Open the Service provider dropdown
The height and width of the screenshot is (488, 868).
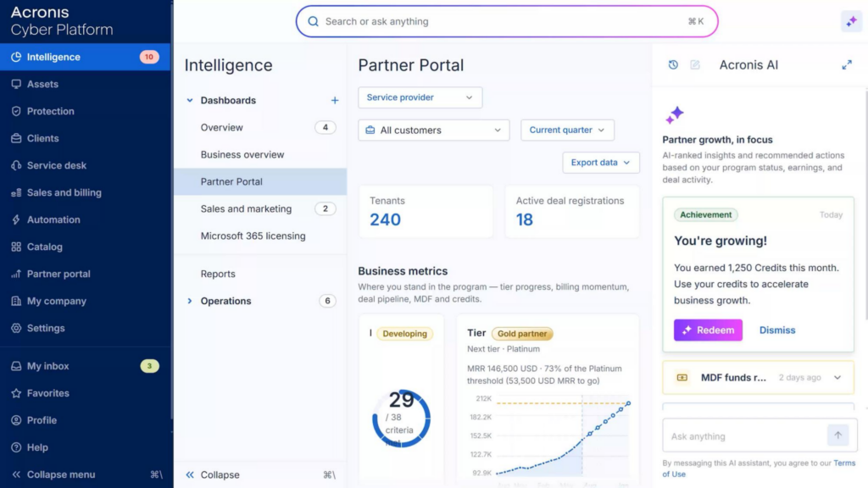tap(420, 97)
